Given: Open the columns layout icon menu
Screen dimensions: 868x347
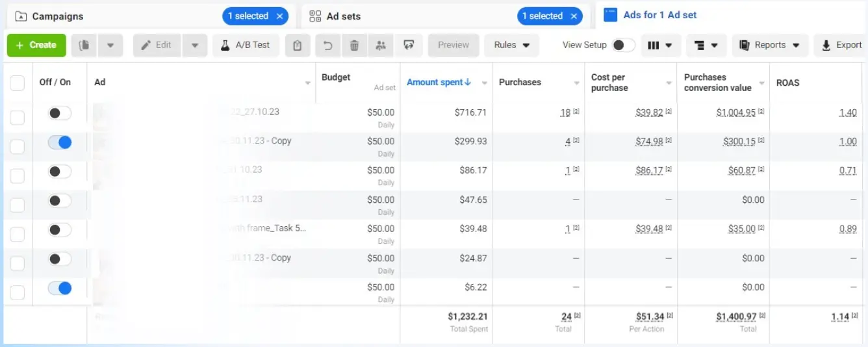Looking at the screenshot, I should click(x=659, y=45).
